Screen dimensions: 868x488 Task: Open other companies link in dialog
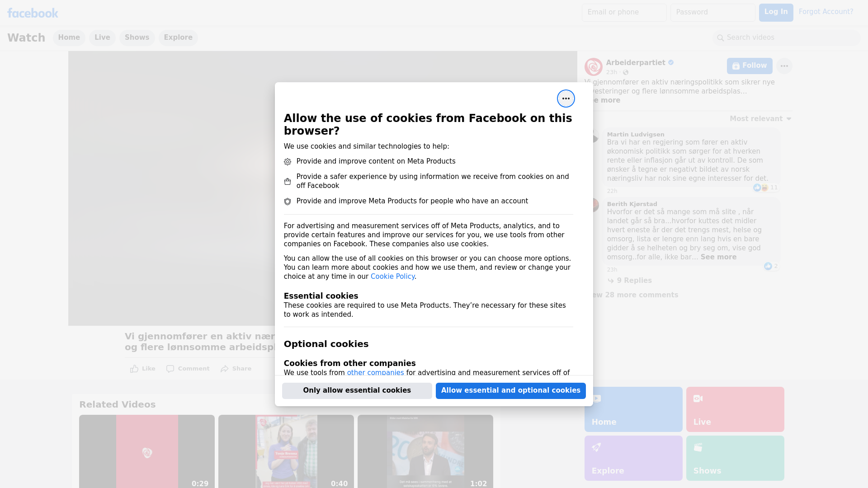pyautogui.click(x=375, y=372)
